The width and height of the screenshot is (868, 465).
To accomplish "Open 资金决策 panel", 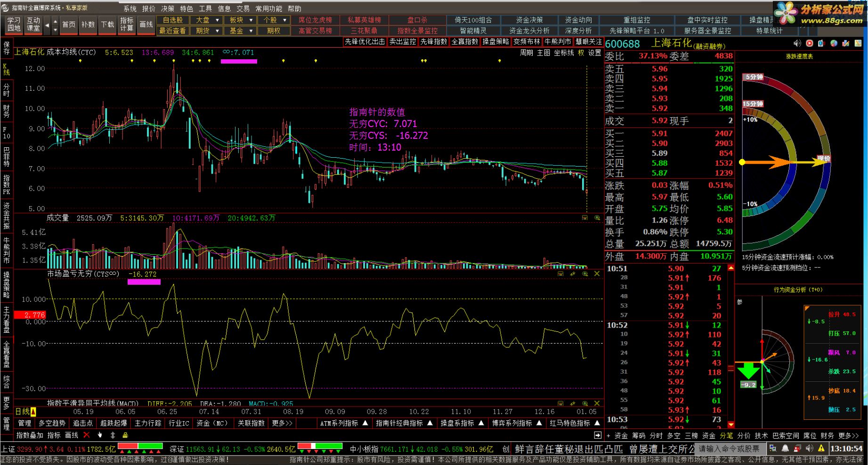I will (529, 20).
